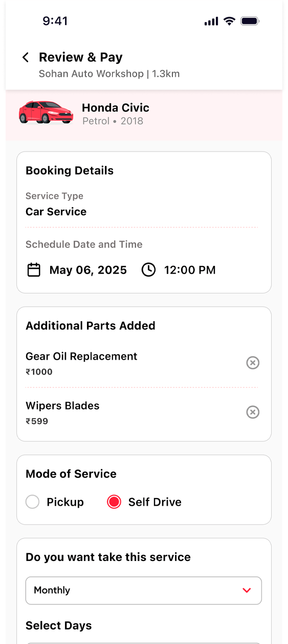Image resolution: width=288 pixels, height=644 pixels.
Task: Tap the clock icon beside 12:00 PM
Action: [x=148, y=270]
